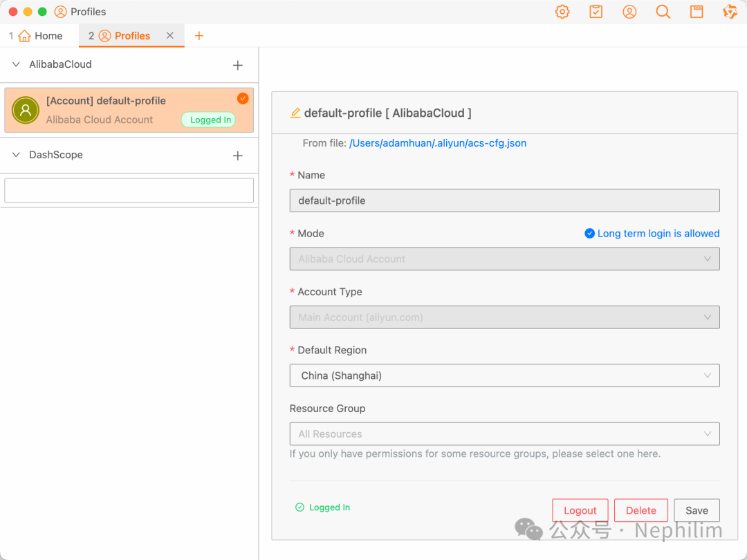Click the search magnifier icon
The image size is (747, 560).
[x=663, y=12]
